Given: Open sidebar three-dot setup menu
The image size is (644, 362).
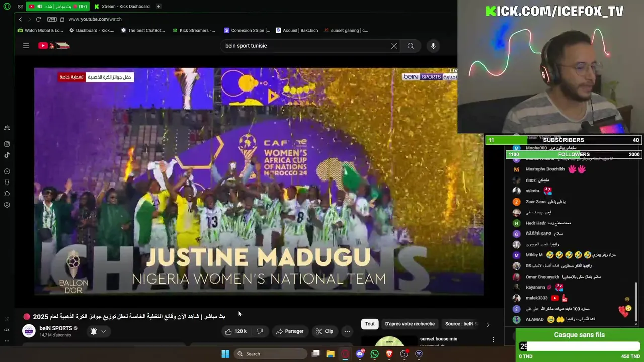Looking at the screenshot, I should coord(7,341).
